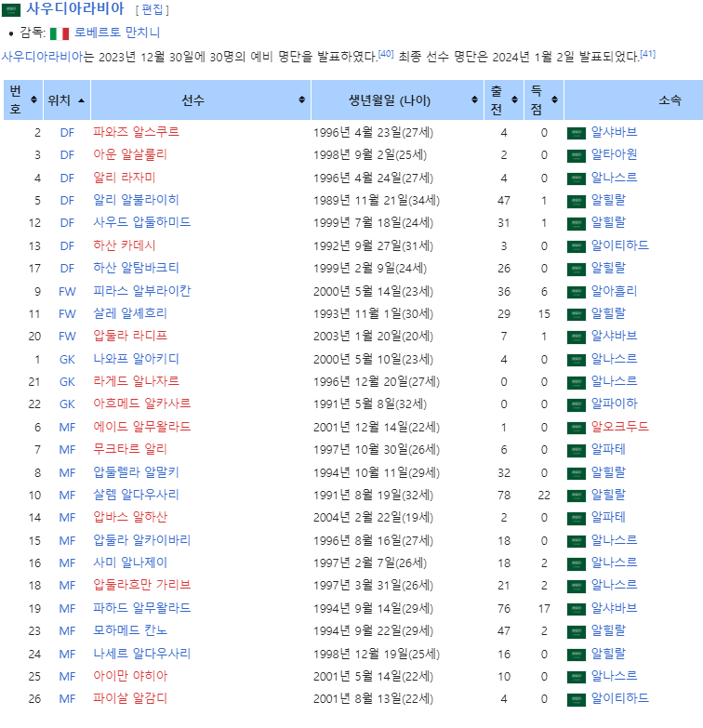
Task: Open player 아흐메드 알카사르 page
Action: (x=142, y=404)
